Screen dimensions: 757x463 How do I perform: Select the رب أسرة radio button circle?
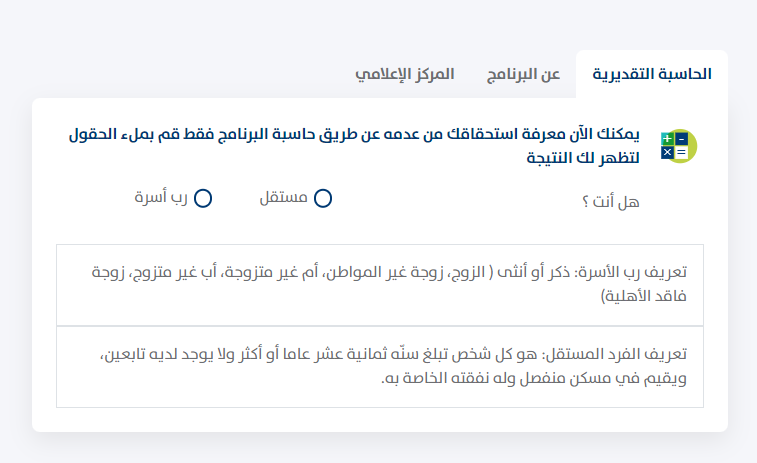tap(203, 198)
